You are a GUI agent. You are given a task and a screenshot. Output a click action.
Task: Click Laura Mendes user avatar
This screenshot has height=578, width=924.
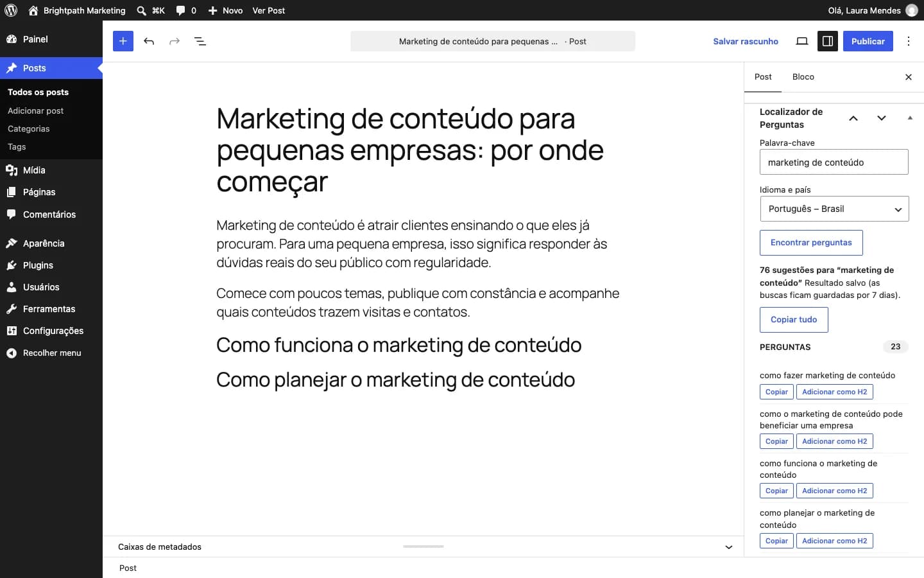(912, 10)
